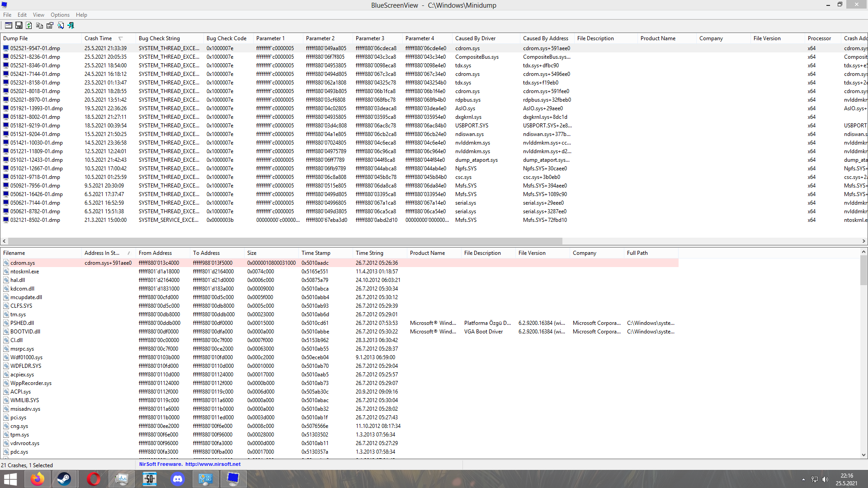Click Copy Selected Items toolbar icon
Image resolution: width=868 pixels, height=488 pixels.
pyautogui.click(x=39, y=25)
